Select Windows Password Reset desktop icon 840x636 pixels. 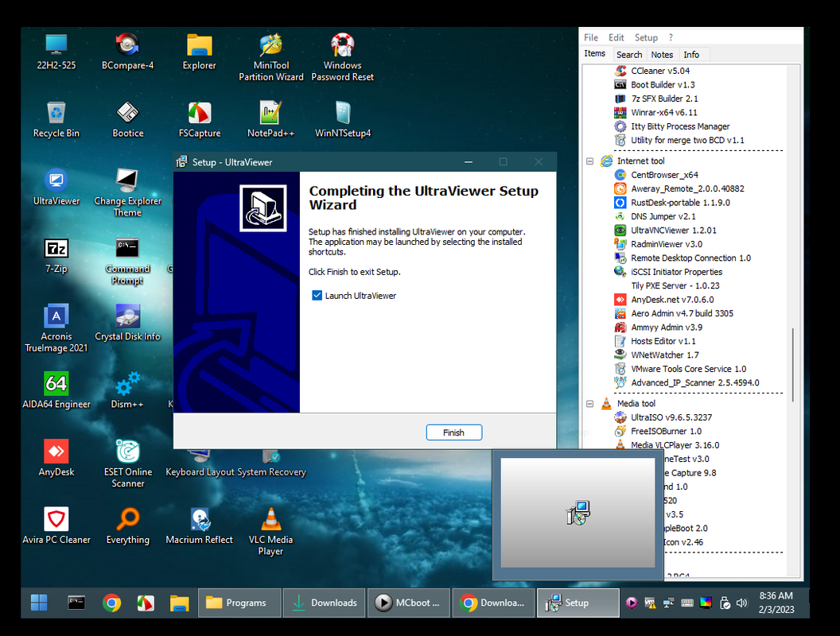tap(342, 57)
